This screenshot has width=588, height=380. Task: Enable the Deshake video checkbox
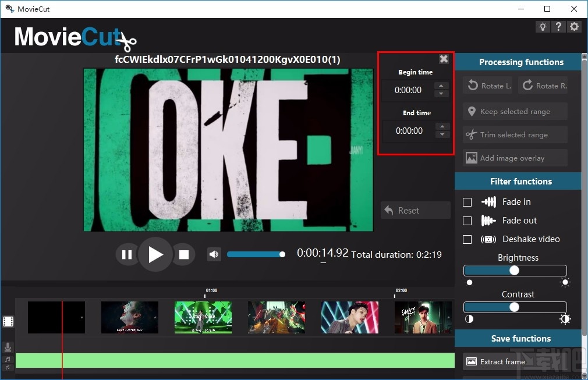point(467,239)
